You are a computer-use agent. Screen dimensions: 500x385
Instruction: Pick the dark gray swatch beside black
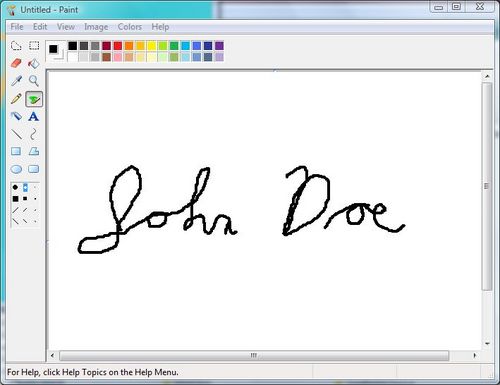click(x=84, y=46)
